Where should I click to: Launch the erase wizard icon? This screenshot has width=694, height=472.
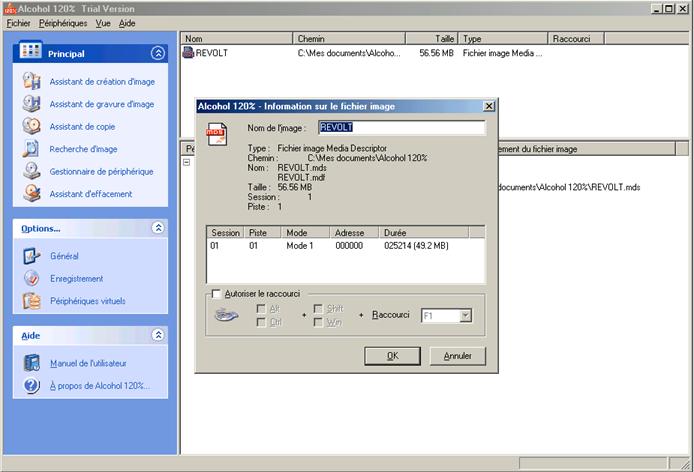coord(32,193)
